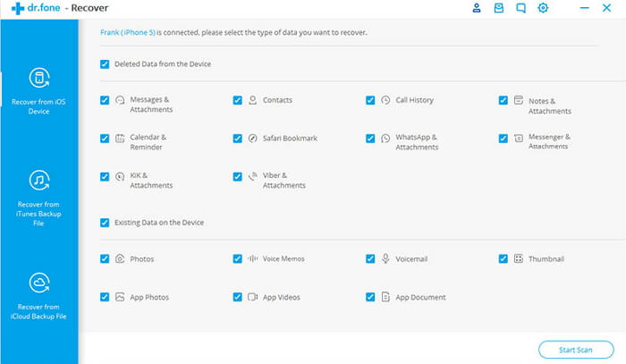Viewport: 626px width, 364px height.
Task: Click the store bag icon in title bar
Action: [x=499, y=7]
